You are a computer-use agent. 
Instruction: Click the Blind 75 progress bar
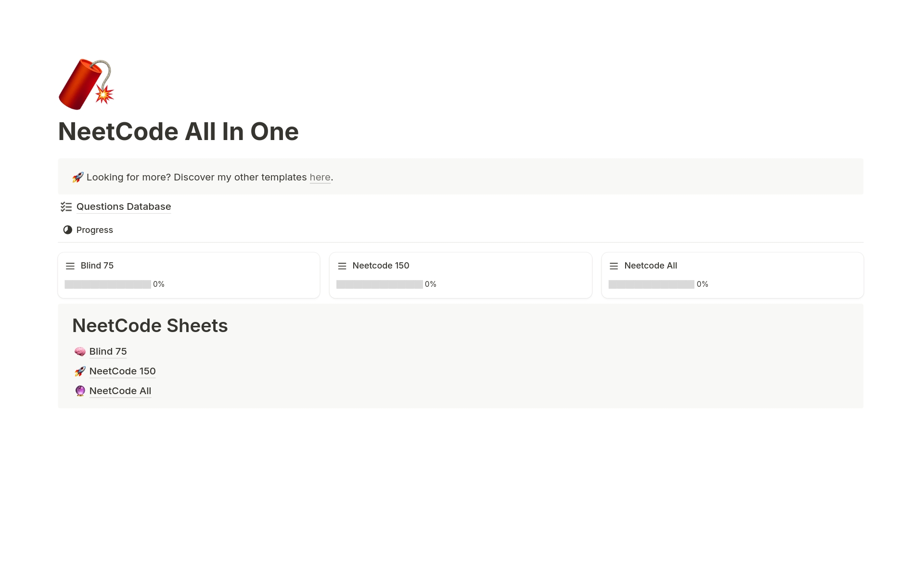point(108,284)
